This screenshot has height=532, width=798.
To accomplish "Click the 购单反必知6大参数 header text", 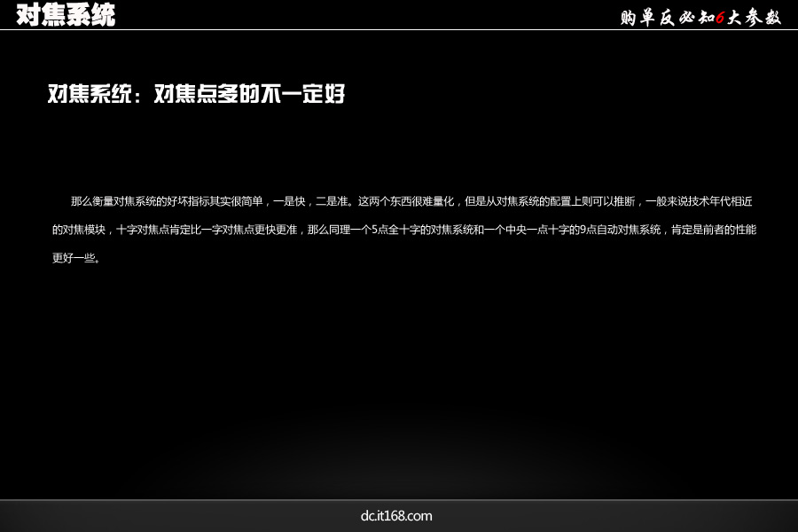I will [700, 17].
